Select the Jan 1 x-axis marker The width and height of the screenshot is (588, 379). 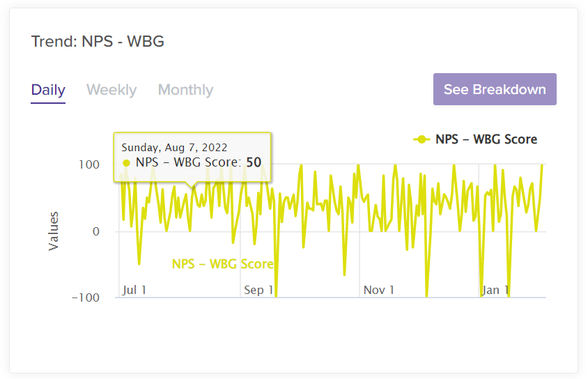(x=495, y=290)
